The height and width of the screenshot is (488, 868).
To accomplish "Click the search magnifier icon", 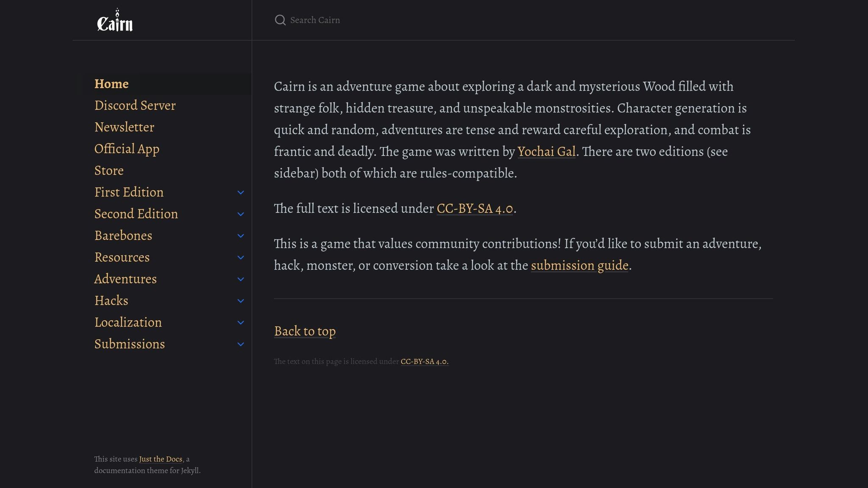I will (280, 20).
